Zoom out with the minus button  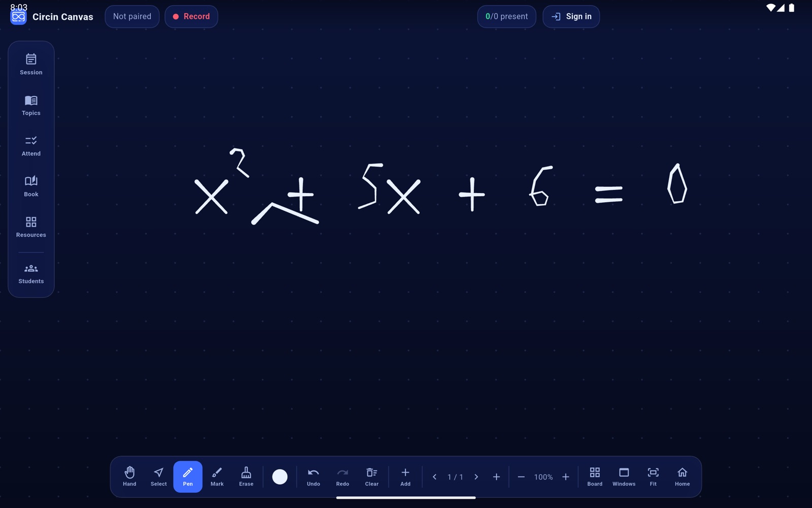pos(521,477)
